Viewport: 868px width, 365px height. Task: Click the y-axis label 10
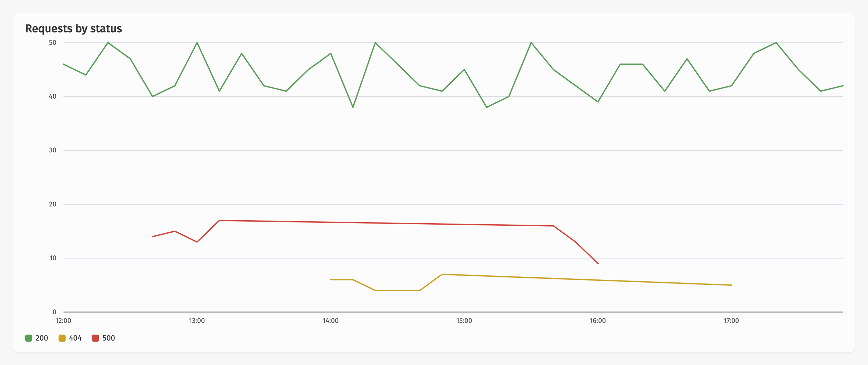52,258
